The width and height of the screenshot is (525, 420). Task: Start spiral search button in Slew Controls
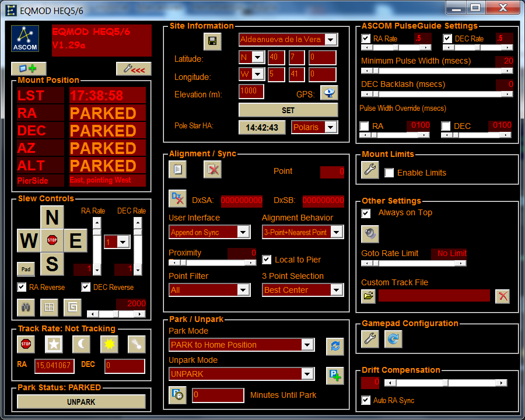pos(73,307)
